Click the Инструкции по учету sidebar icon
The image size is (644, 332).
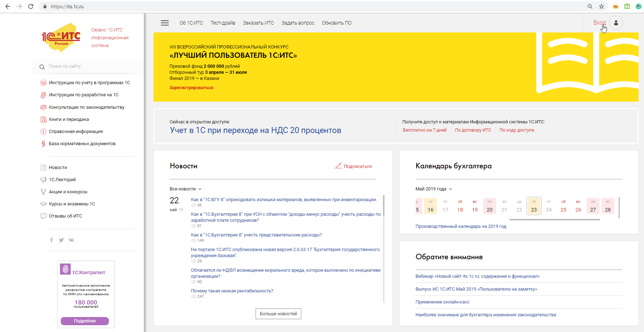(x=43, y=83)
